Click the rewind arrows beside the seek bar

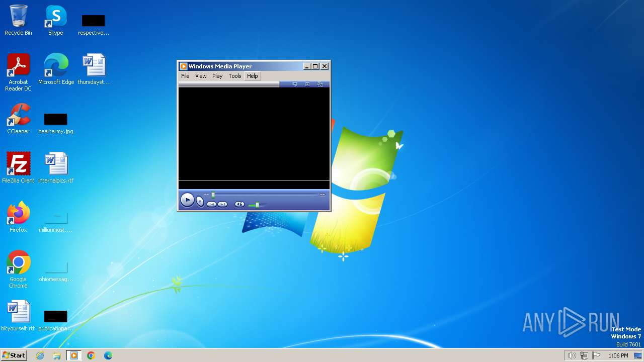[206, 195]
